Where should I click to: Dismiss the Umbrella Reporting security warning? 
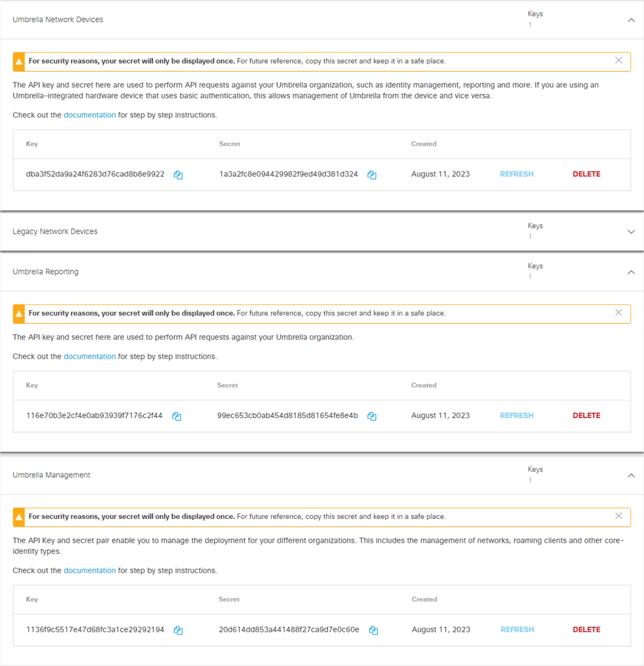tap(618, 313)
